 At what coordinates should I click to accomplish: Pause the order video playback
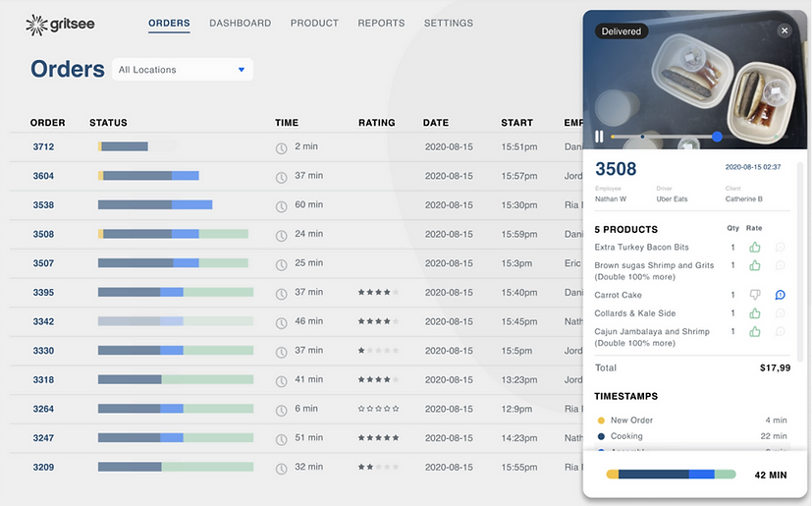599,137
